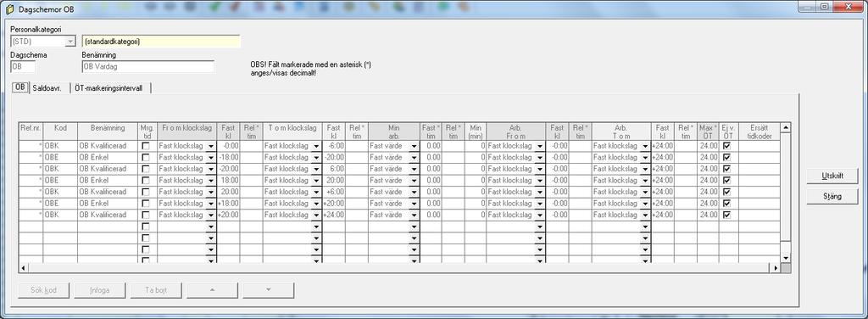Toggle Mrg. tid checkbox for second OBE row
The width and height of the screenshot is (868, 319).
(146, 180)
